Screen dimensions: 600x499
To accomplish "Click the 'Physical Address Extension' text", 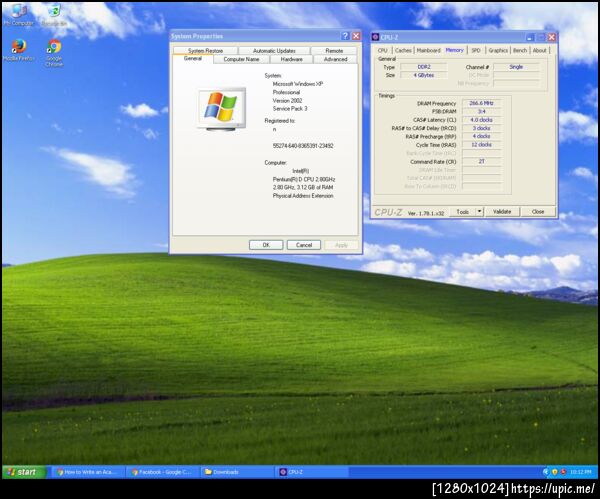I will tap(303, 196).
